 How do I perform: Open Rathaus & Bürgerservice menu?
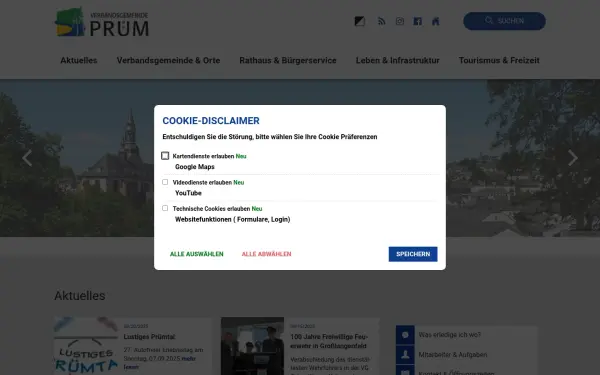[288, 60]
